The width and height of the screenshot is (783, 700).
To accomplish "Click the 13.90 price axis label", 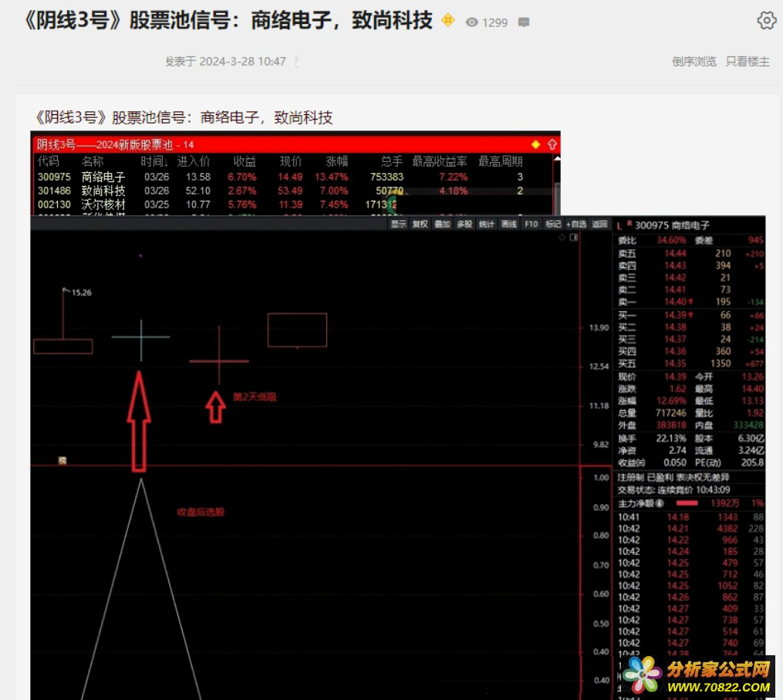I will point(599,328).
